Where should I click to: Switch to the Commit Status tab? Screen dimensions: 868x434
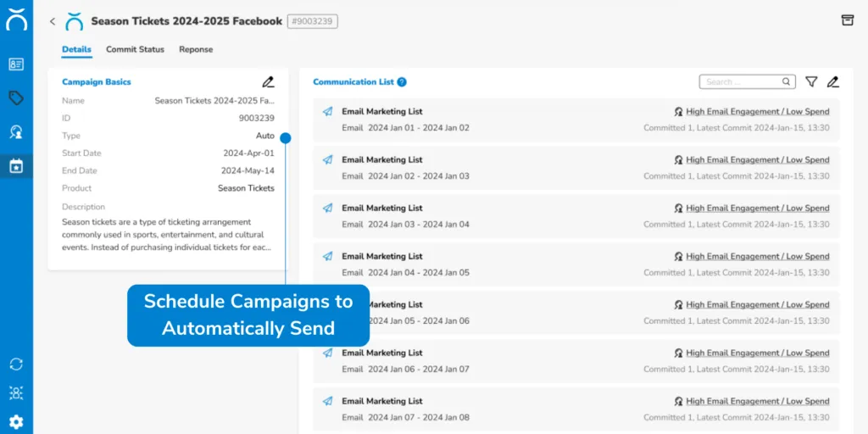pyautogui.click(x=135, y=49)
